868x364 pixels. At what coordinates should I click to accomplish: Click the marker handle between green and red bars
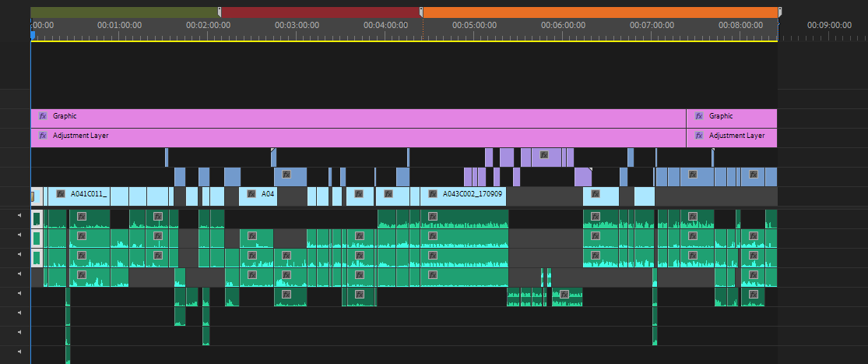tap(220, 12)
